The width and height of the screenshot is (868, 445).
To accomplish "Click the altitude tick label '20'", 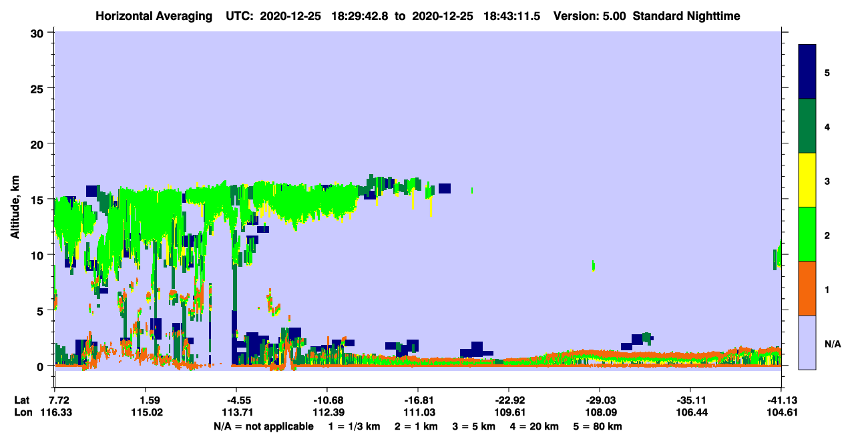I will coord(39,144).
